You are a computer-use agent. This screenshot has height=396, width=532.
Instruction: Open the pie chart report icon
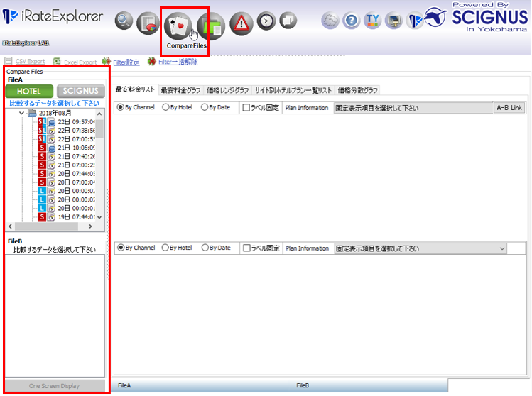pyautogui.click(x=148, y=23)
